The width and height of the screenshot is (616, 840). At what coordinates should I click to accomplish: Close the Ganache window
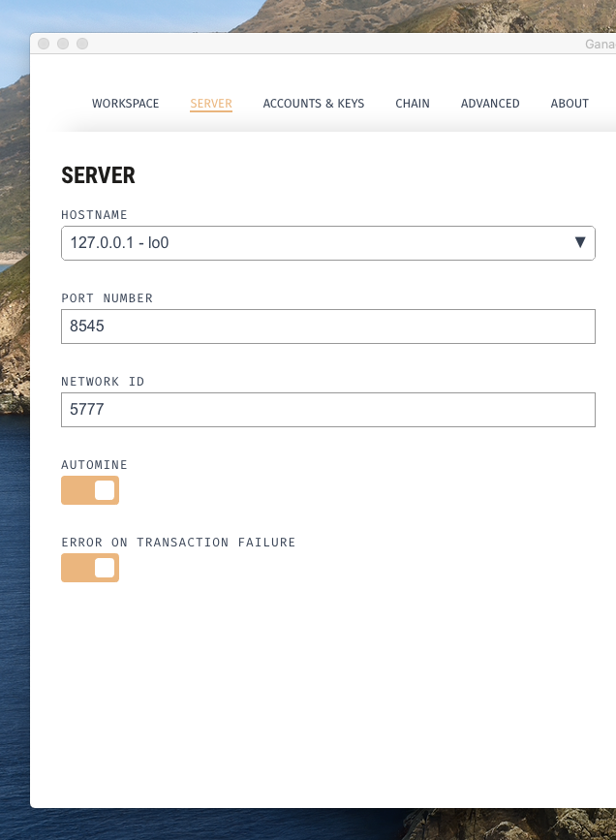44,44
